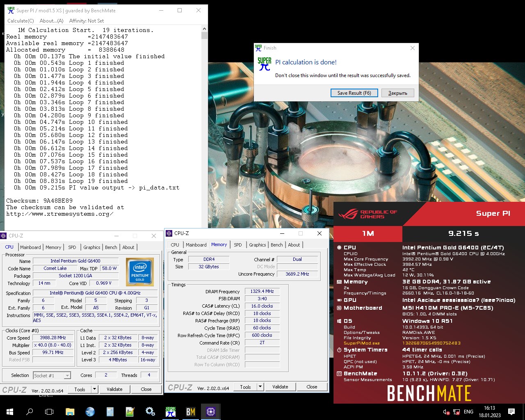Switch to SPD tab in CPU-Z Memory window
525x420 pixels.
tap(238, 245)
